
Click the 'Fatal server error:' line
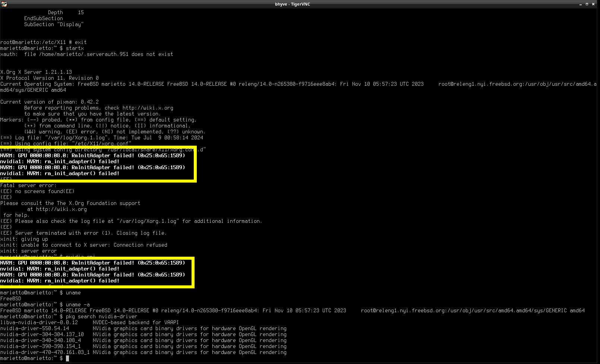(x=28, y=186)
